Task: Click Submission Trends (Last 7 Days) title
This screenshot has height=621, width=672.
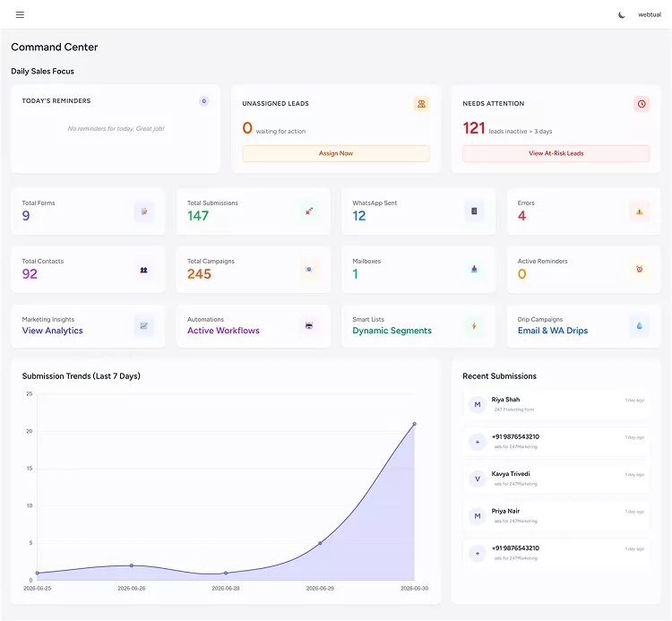Action: click(81, 376)
